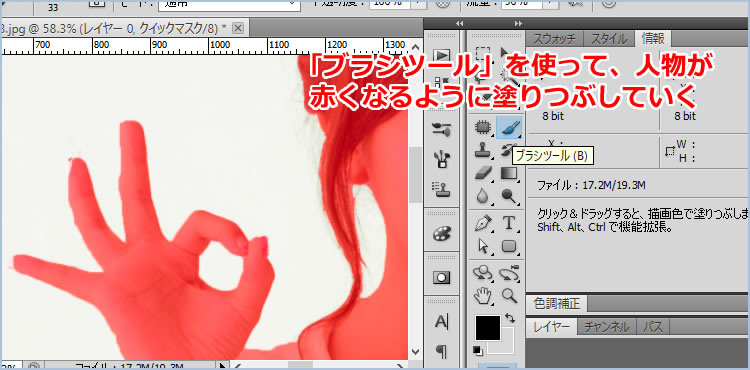
Task: Select the Dodge tool
Action: click(509, 195)
